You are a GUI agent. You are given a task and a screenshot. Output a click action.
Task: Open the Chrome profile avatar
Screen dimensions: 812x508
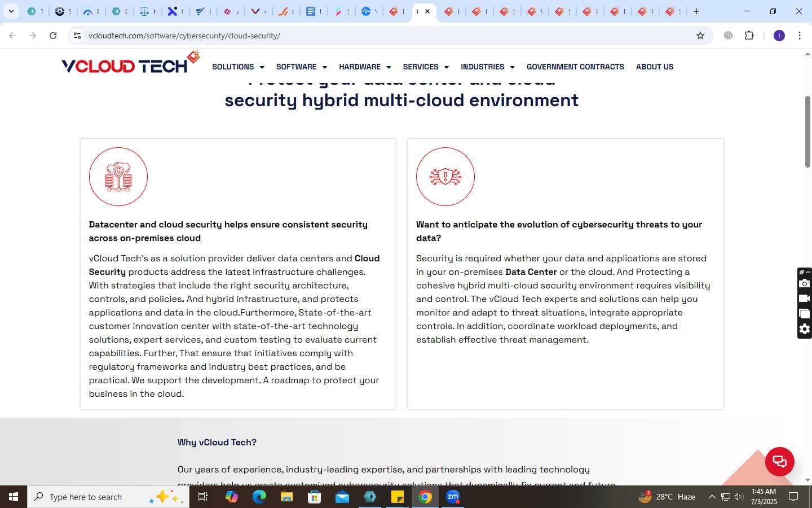779,36
